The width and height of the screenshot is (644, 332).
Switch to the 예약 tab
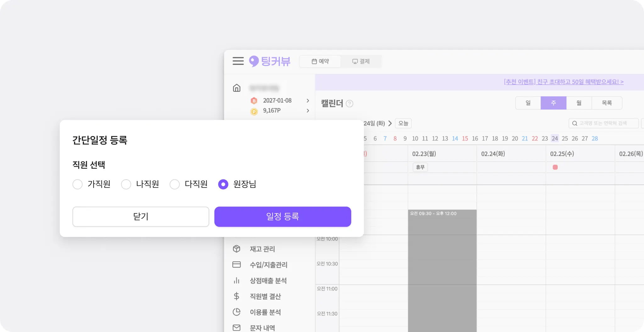[320, 61]
